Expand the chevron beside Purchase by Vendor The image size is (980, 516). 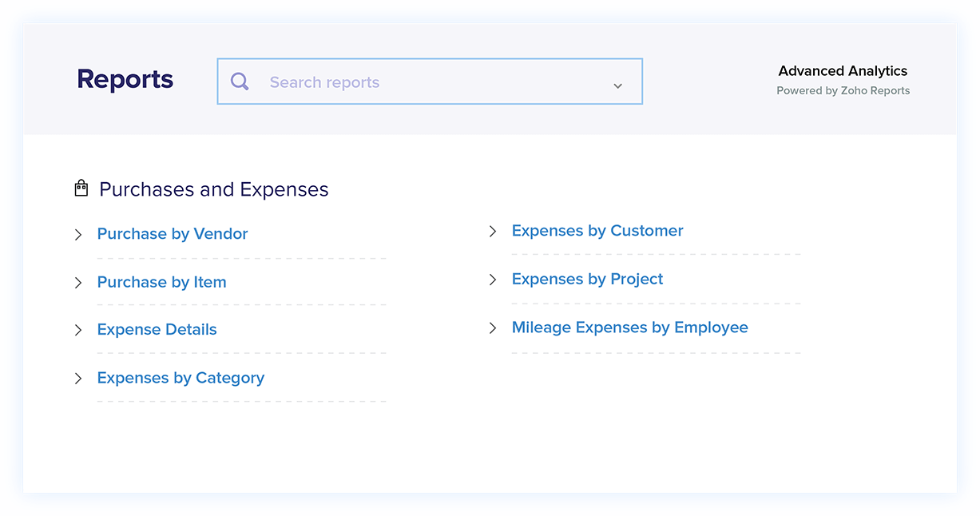coord(78,235)
